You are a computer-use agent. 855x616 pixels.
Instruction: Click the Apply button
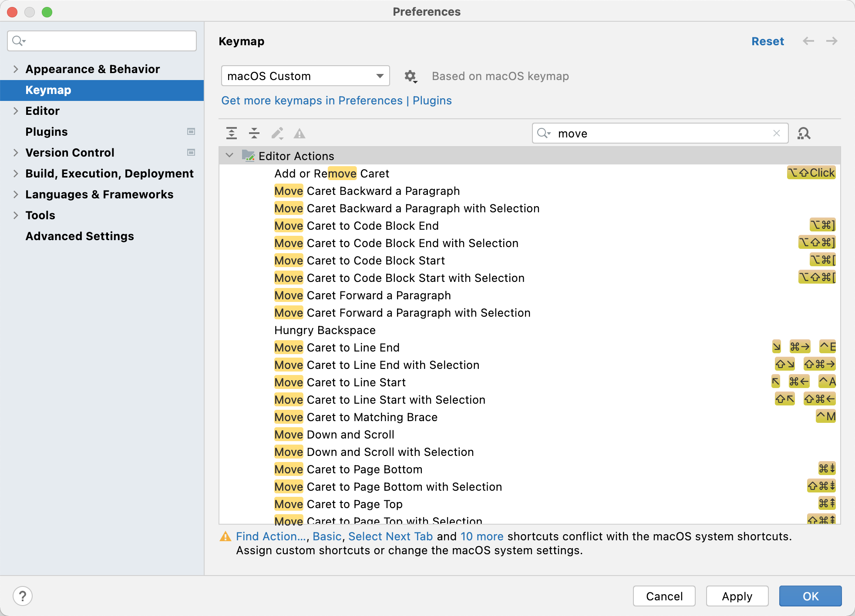pos(737,596)
